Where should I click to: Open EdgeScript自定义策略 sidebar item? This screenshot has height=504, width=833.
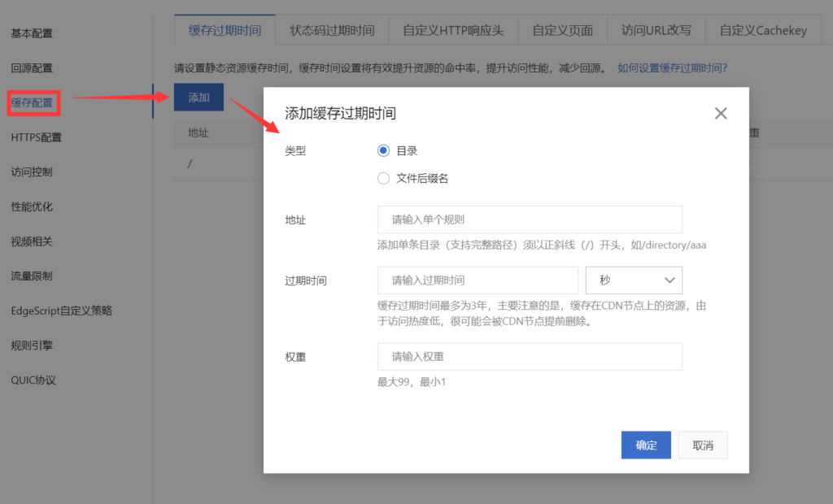(61, 311)
